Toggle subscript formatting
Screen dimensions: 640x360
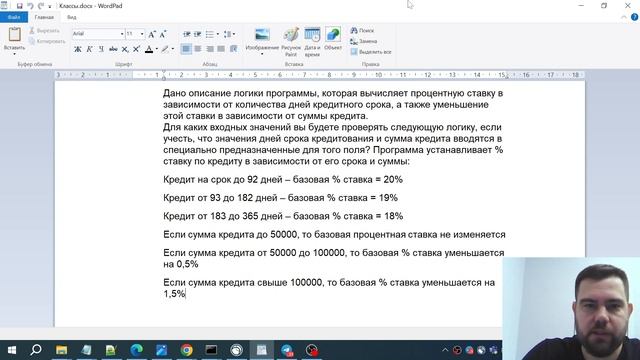coord(125,49)
